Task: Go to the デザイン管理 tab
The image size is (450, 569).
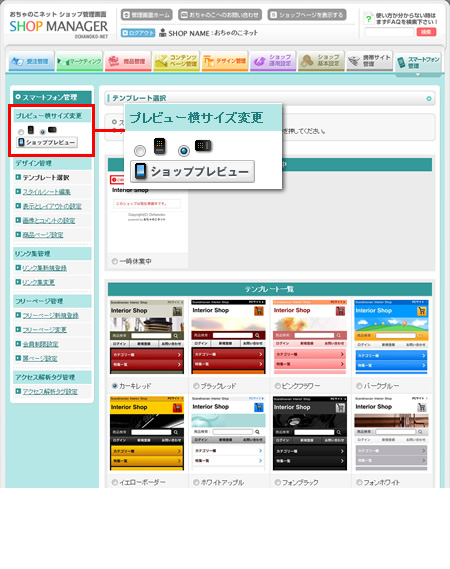Action: (225, 61)
